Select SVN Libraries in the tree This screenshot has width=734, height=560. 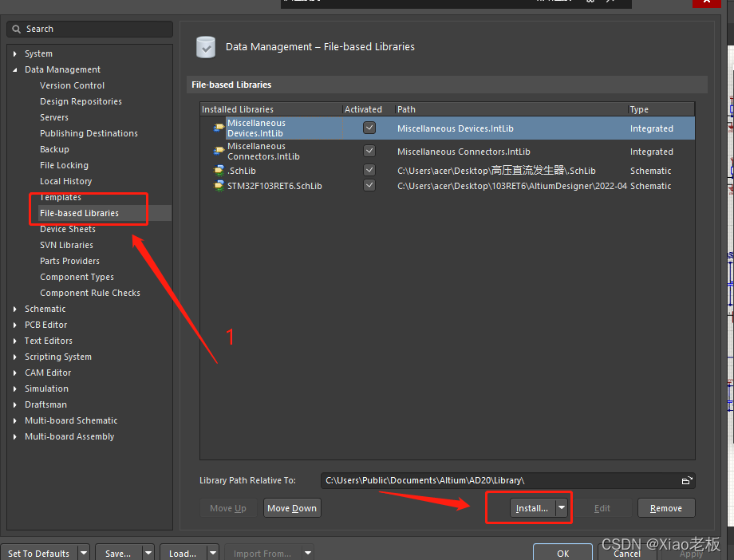pyautogui.click(x=66, y=245)
